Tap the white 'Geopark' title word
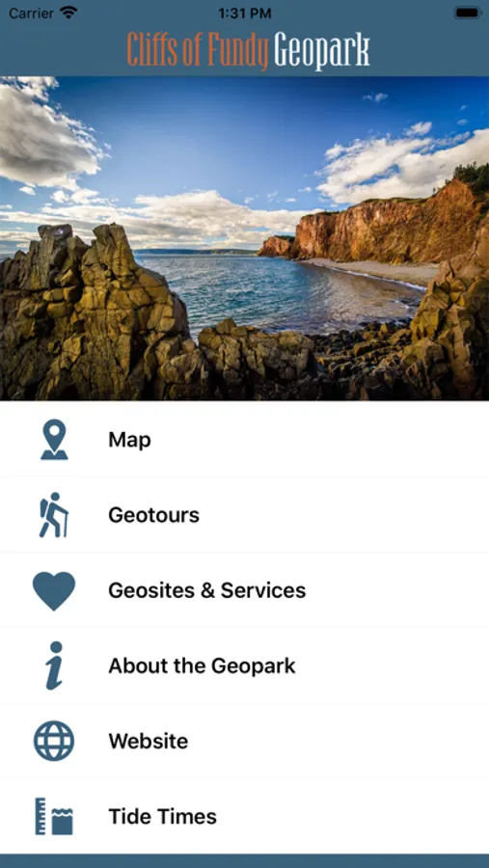 322,51
